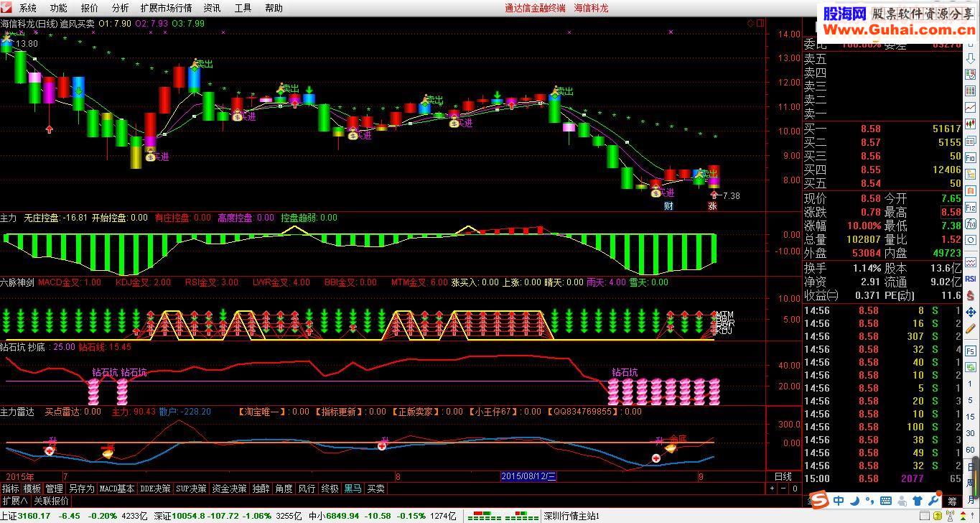The height and width of the screenshot is (523, 980).
Task: Select the MACD基本 indicator tab
Action: 117,489
